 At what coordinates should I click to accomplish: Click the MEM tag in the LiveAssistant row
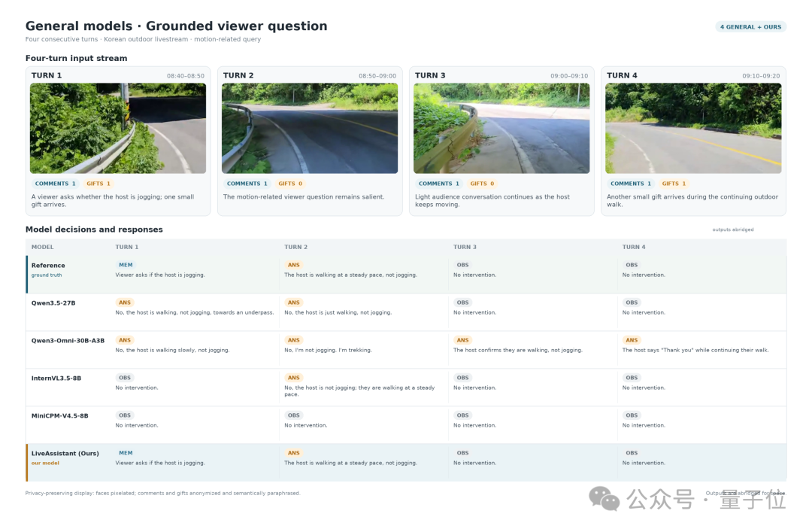pyautogui.click(x=126, y=453)
